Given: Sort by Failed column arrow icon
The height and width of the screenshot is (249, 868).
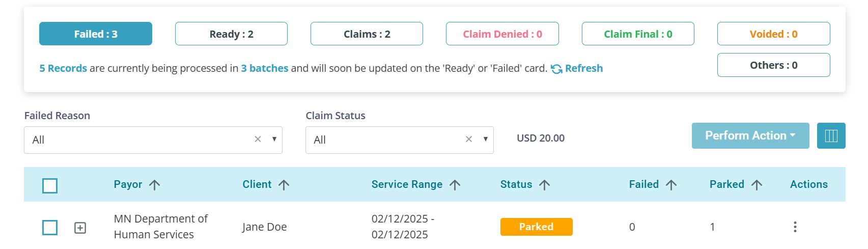Looking at the screenshot, I should point(671,185).
